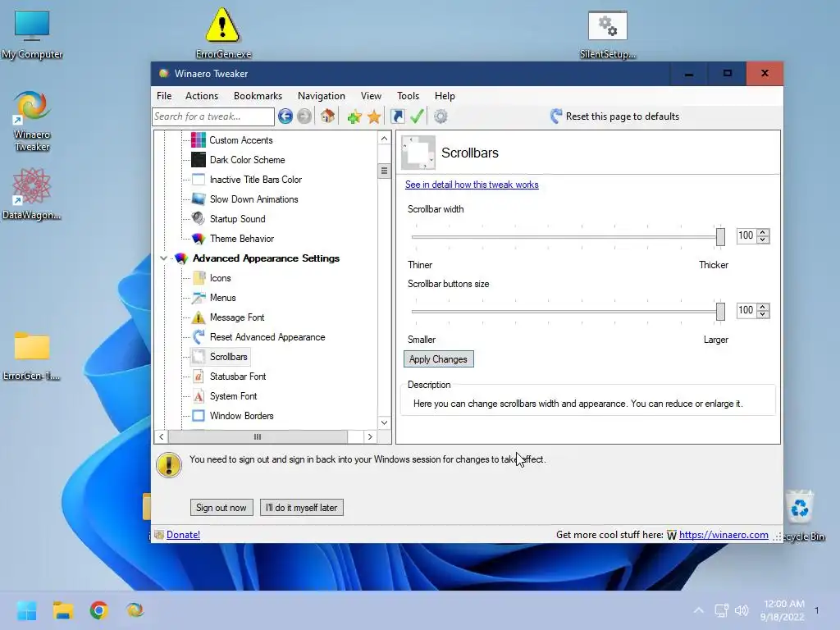Decrease Scrollbar width spinner value
This screenshot has width=840, height=630.
(763, 240)
